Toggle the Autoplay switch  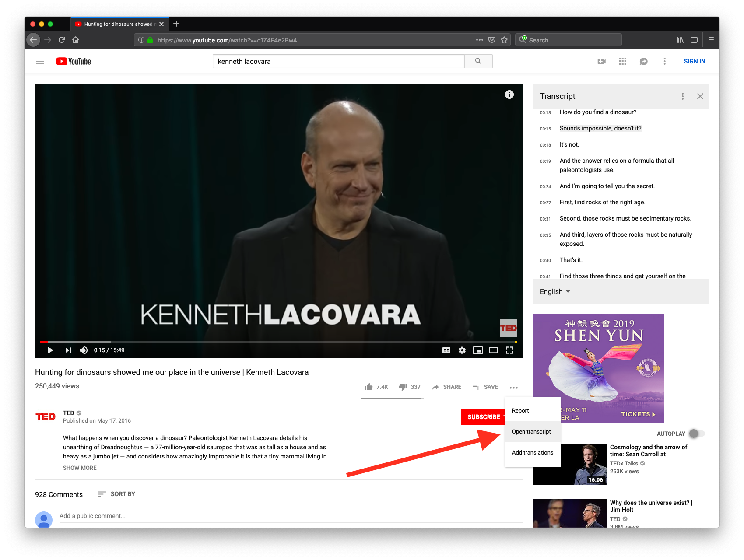click(697, 434)
